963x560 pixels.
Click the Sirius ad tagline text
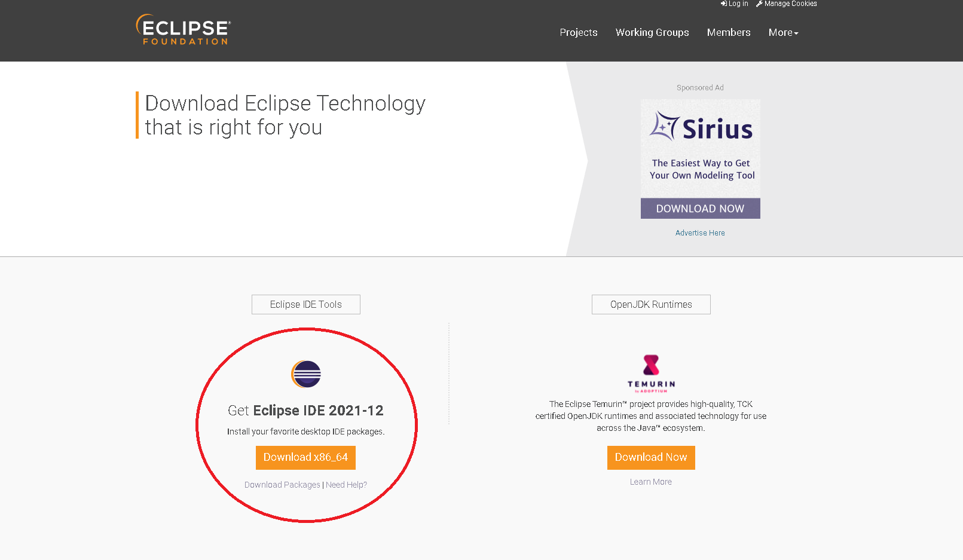[x=702, y=169]
